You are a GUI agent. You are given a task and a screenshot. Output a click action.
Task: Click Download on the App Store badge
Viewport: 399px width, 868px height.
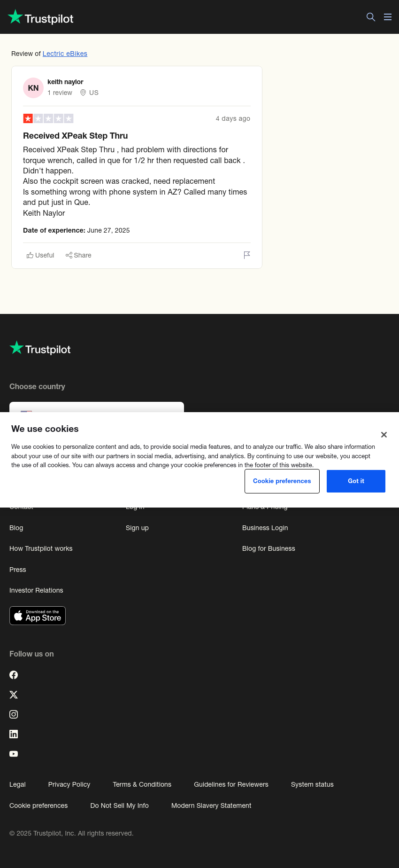tap(38, 616)
